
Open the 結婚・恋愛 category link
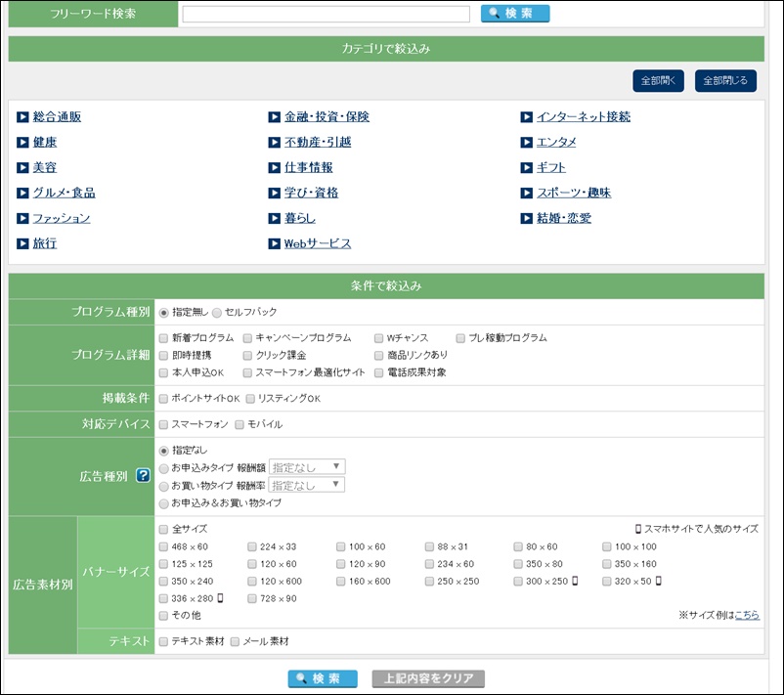(x=564, y=219)
